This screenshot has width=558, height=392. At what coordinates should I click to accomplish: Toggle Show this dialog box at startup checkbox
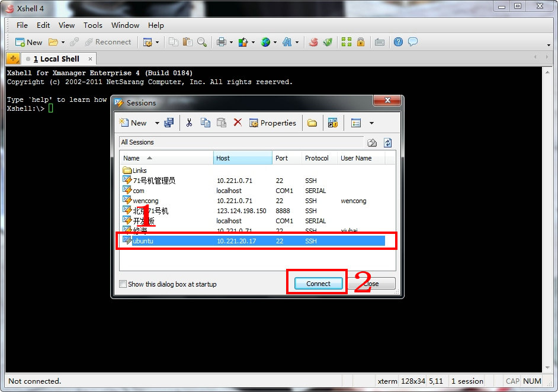click(x=123, y=284)
